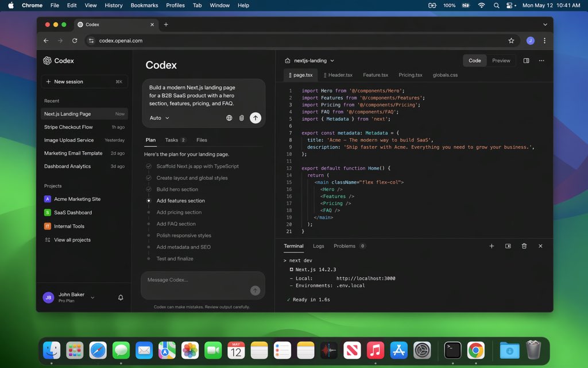
Task: Select the Add features section step
Action: 181,201
